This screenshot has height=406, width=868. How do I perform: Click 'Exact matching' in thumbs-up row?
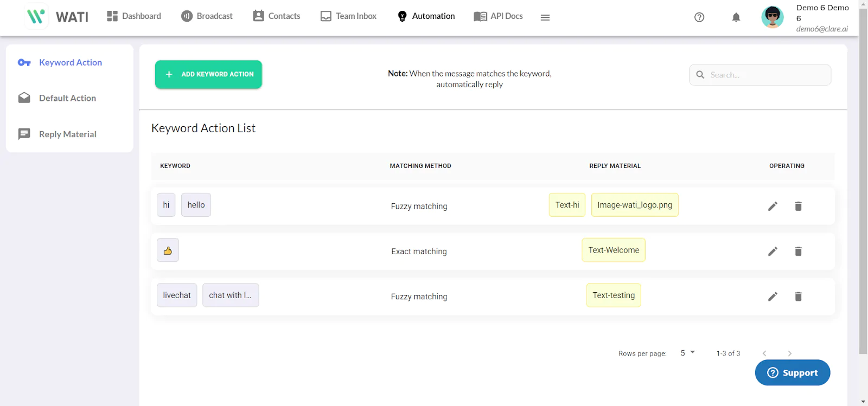point(419,252)
